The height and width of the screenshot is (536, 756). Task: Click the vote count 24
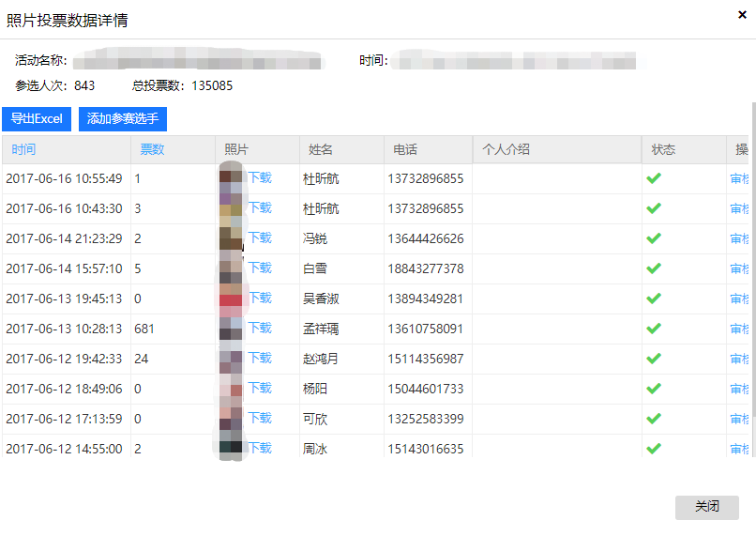(x=142, y=359)
